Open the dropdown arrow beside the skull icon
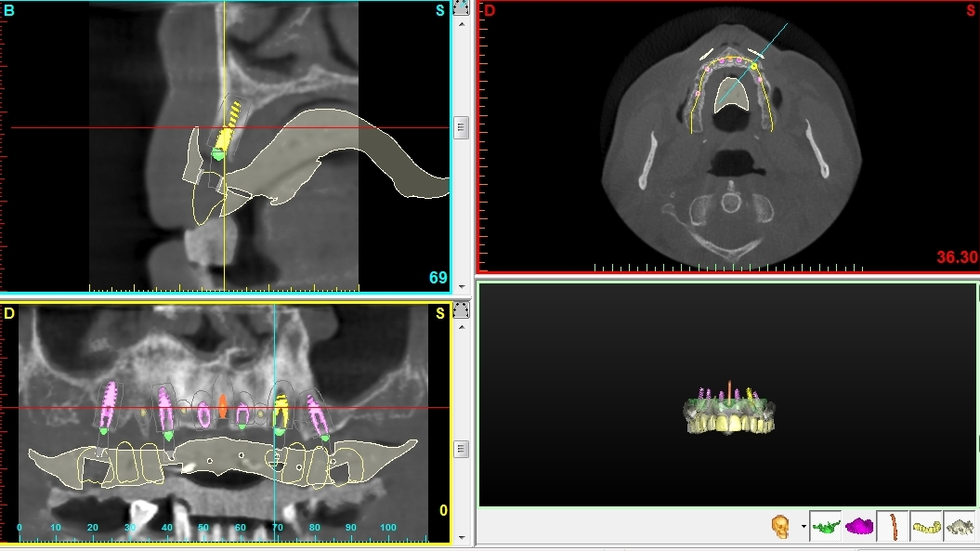 804,527
